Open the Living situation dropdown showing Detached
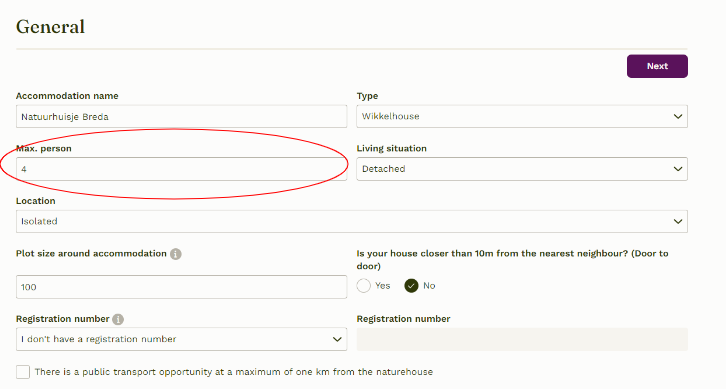 coord(522,169)
